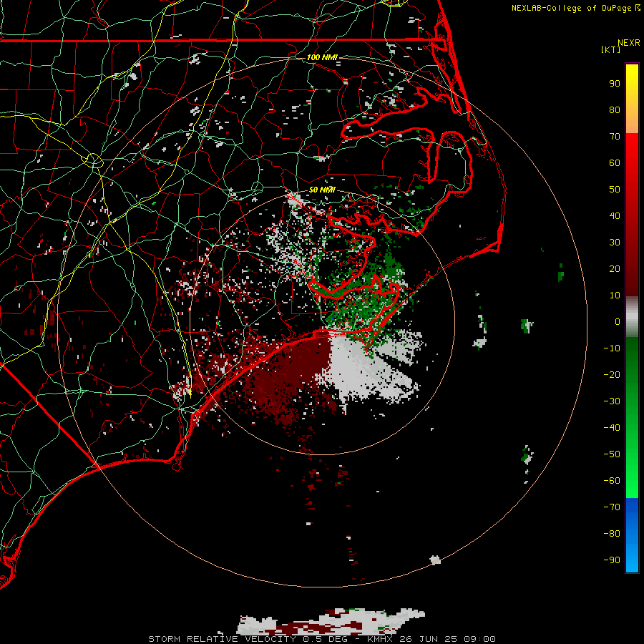The height and width of the screenshot is (644, 644).
Task: Click the [KT] units label above the scale
Action: [610, 49]
